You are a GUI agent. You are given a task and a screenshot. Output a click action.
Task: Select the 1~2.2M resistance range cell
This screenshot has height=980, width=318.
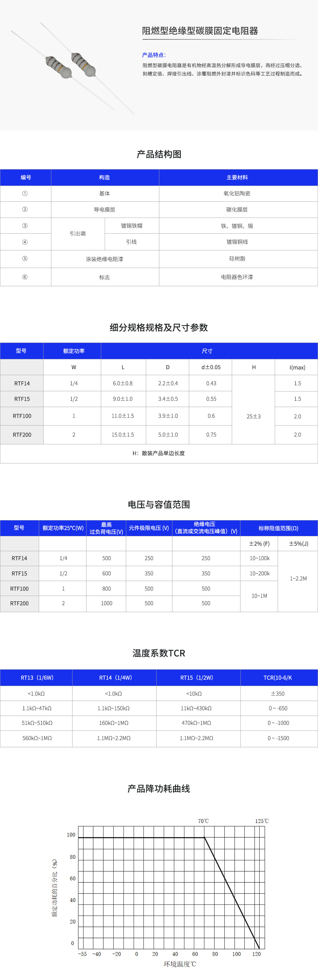298,578
